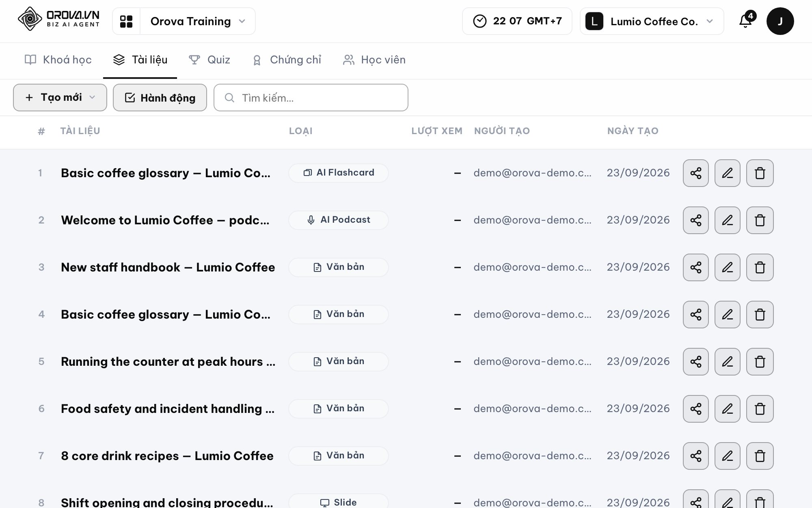Open the Tạo mới dropdown
The width and height of the screenshot is (812, 508).
tap(60, 98)
